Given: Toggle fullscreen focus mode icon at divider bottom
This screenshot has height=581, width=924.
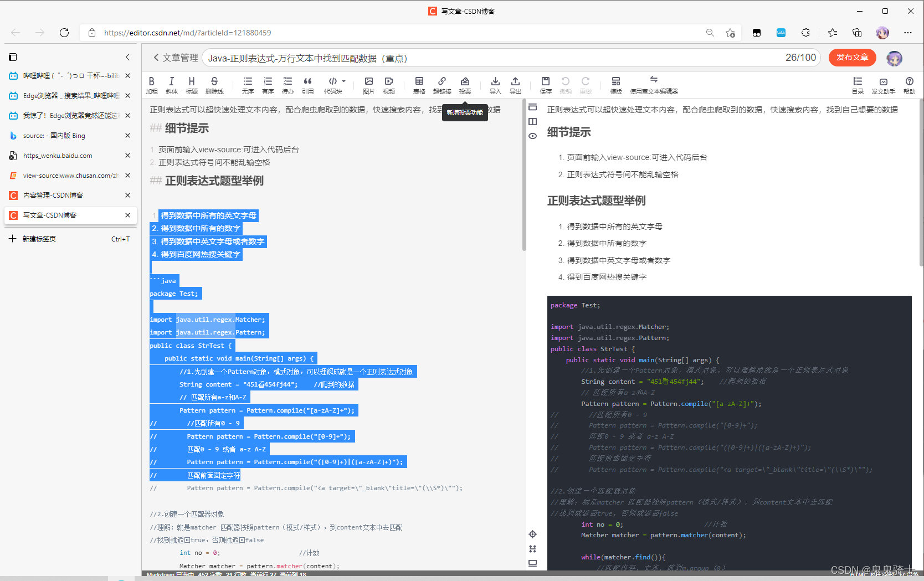Looking at the screenshot, I should pyautogui.click(x=532, y=549).
